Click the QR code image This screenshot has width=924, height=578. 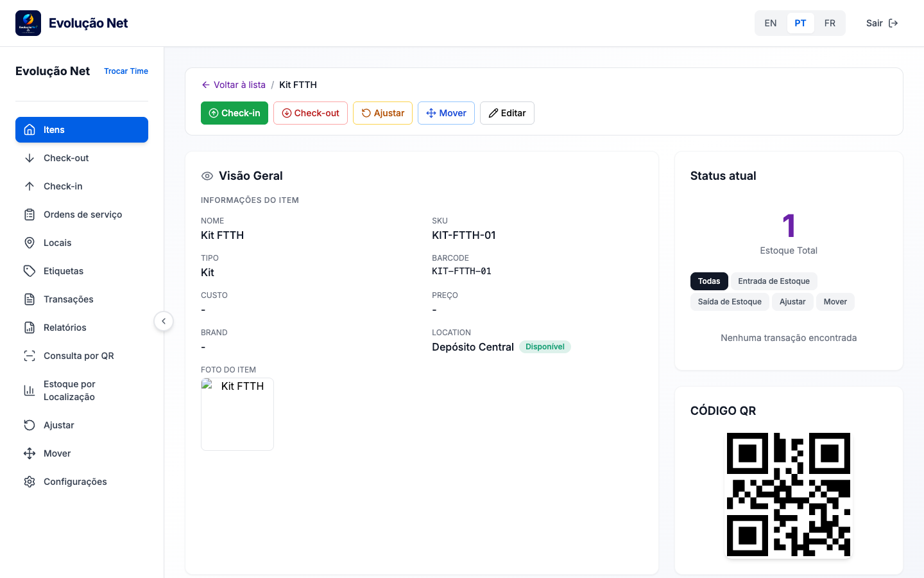coord(789,495)
